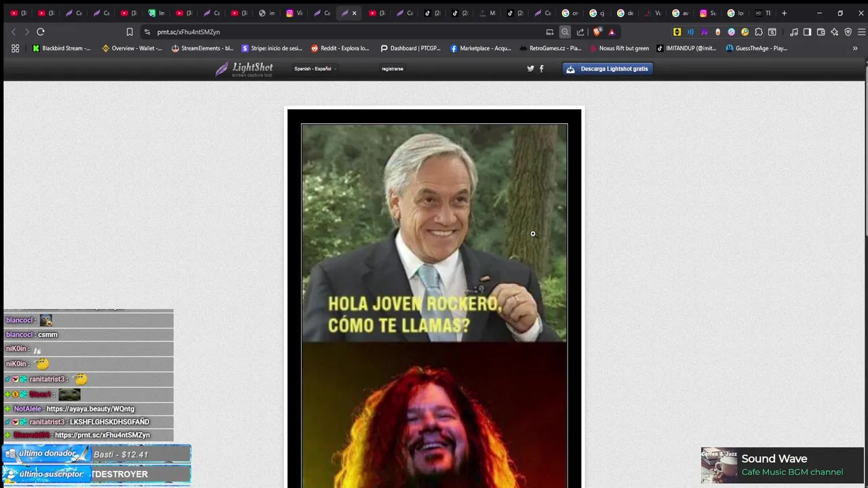Bookmark this page with the bookmark icon
The image size is (868, 488).
pos(130,32)
